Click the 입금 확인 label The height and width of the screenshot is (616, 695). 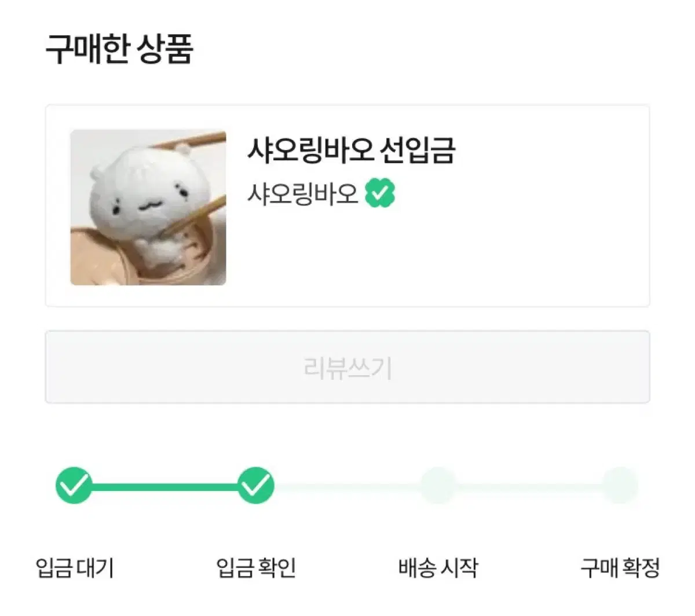(256, 568)
